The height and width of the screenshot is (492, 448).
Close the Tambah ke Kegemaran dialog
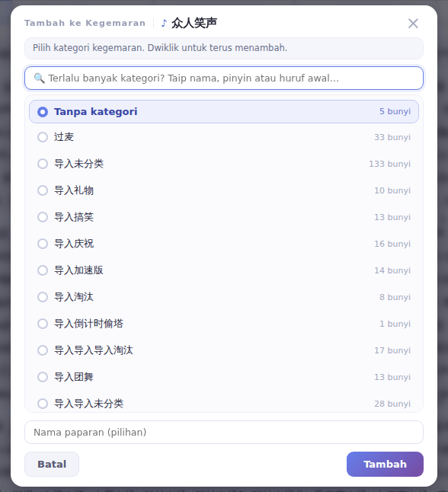[413, 23]
